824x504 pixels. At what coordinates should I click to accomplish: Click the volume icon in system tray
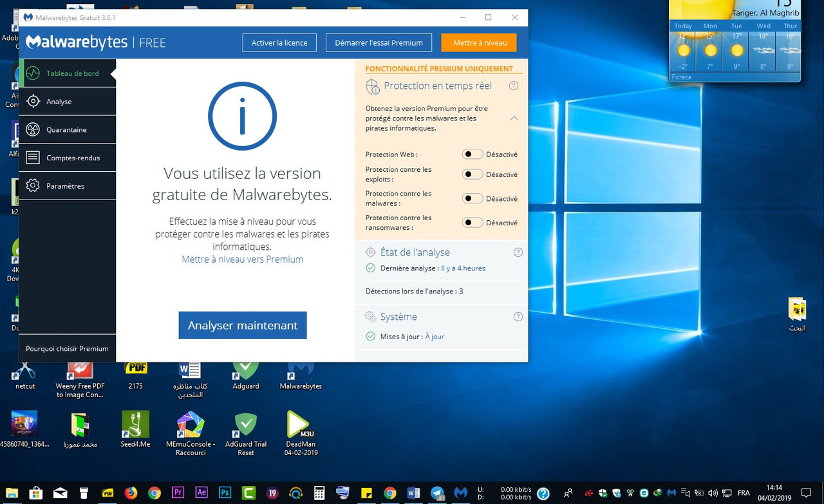coord(713,493)
